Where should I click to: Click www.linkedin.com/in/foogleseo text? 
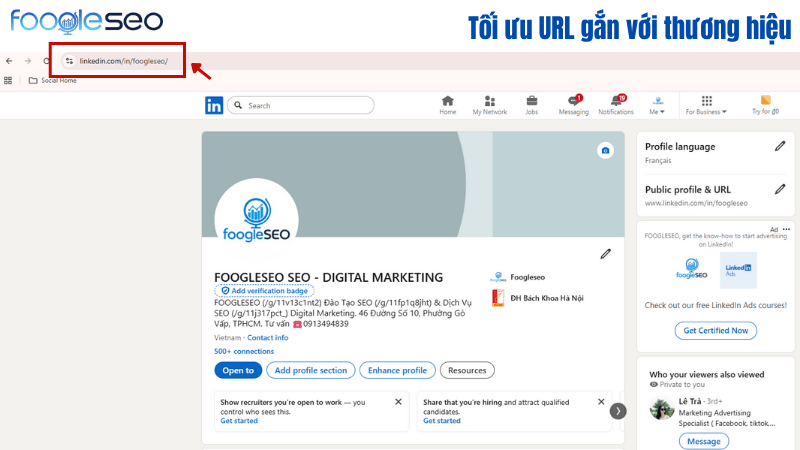click(696, 203)
